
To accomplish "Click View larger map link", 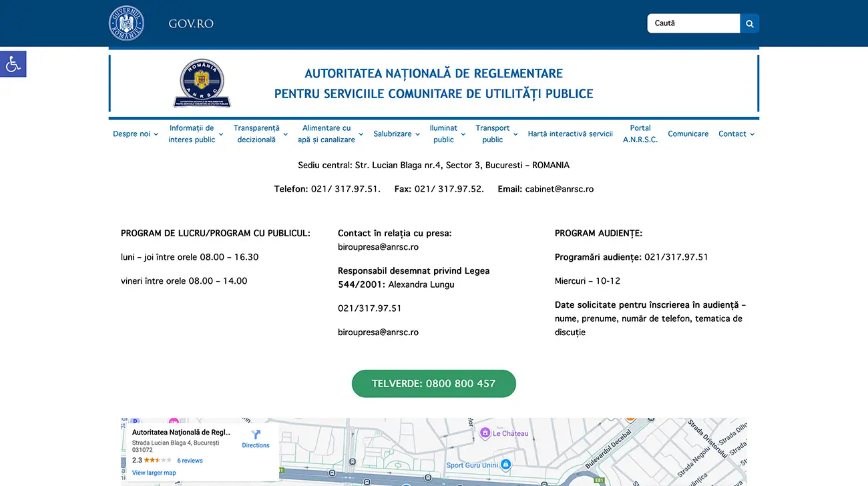I will (x=154, y=473).
